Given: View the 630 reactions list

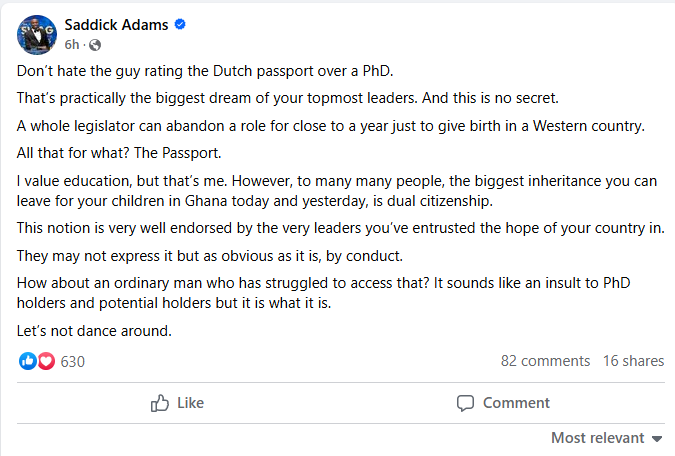Looking at the screenshot, I should point(73,361).
